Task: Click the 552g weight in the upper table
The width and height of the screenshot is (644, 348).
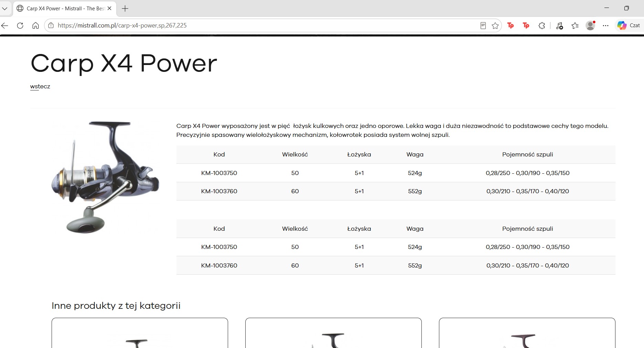Action: 415,191
